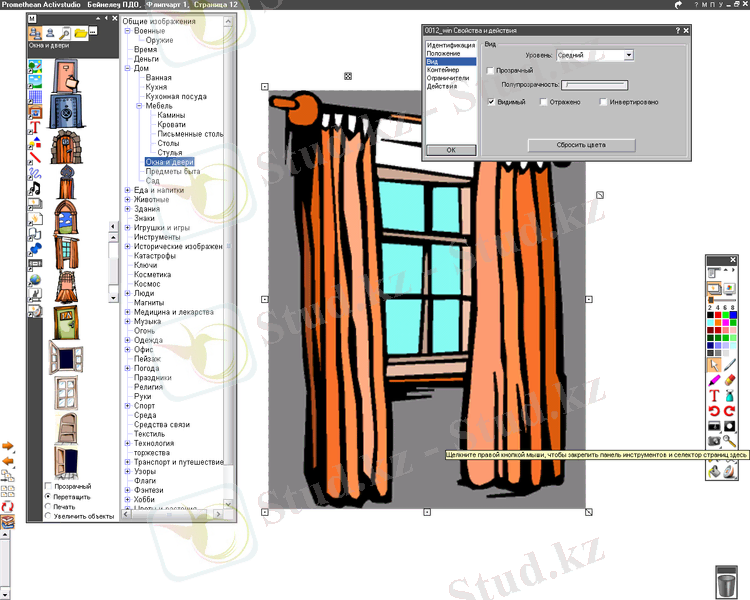Image resolution: width=750 pixels, height=600 pixels.
Task: Switch to the Действия properties section
Action: (442, 87)
